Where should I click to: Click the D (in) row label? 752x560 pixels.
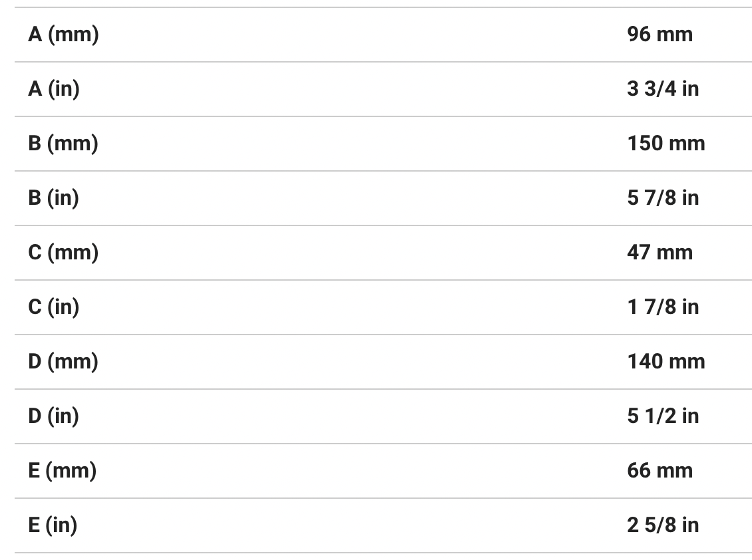coord(53,416)
